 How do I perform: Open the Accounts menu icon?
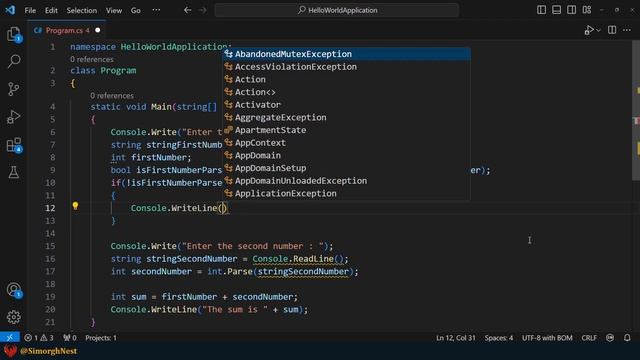(13, 290)
